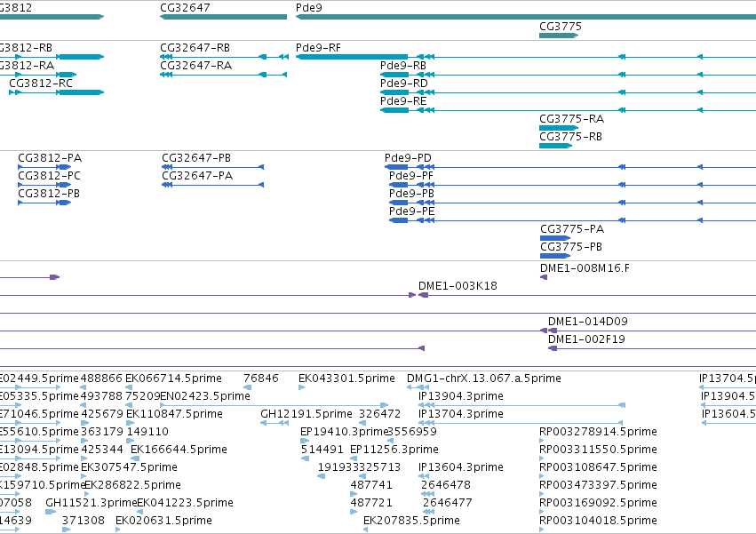756x534 pixels.
Task: Click RP003104018.5prime EST label
Action: pyautogui.click(x=598, y=521)
